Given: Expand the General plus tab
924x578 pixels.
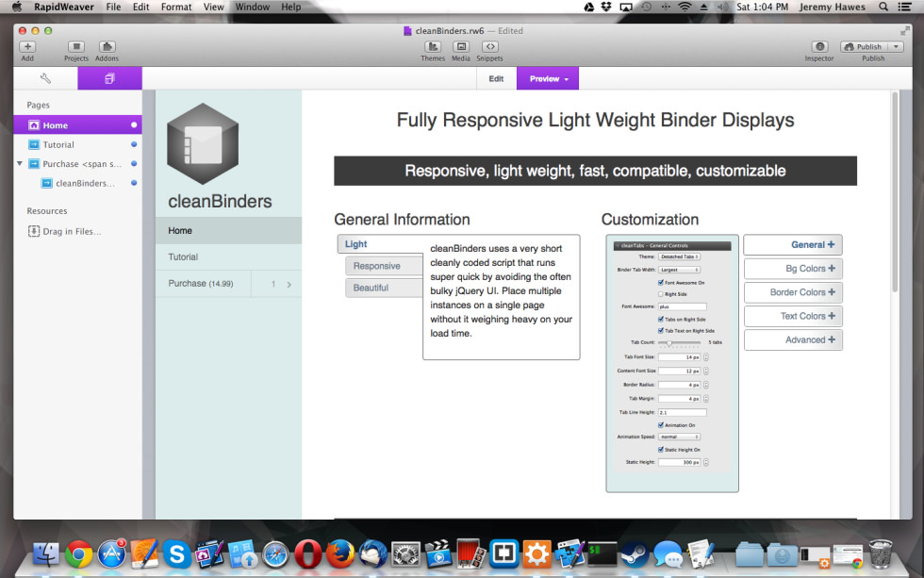Looking at the screenshot, I should (x=793, y=244).
